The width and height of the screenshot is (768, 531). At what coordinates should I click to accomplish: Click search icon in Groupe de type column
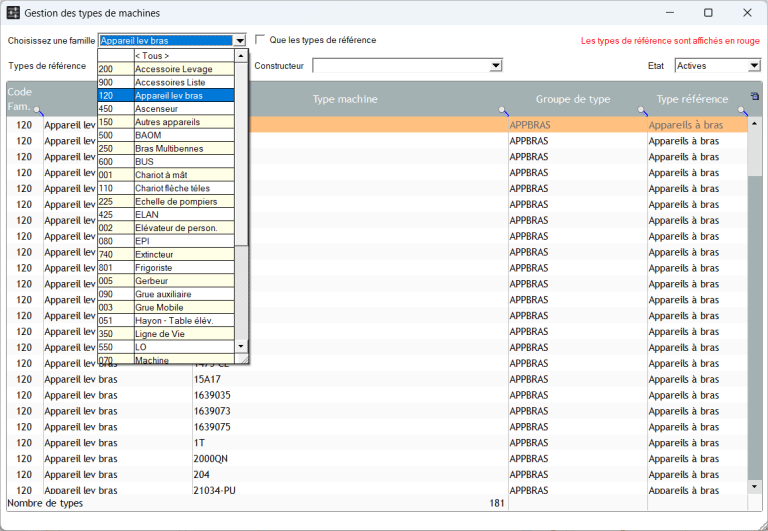pyautogui.click(x=642, y=111)
